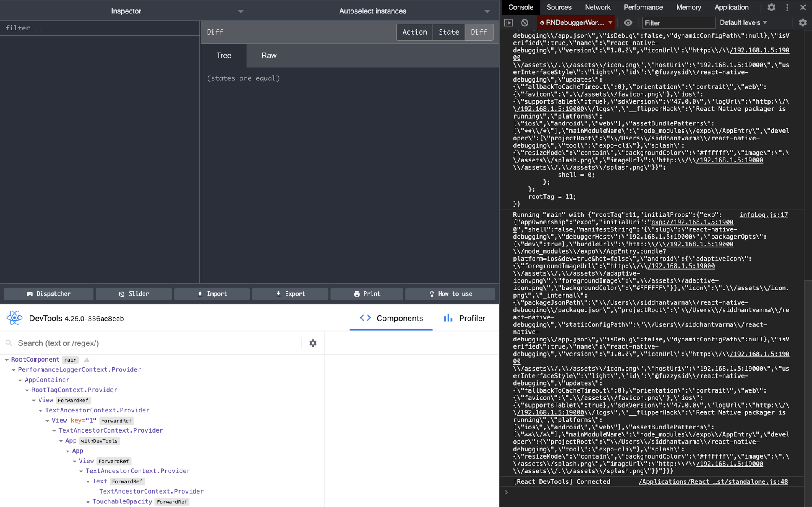Export the current state
The height and width of the screenshot is (507, 812).
[290, 293]
